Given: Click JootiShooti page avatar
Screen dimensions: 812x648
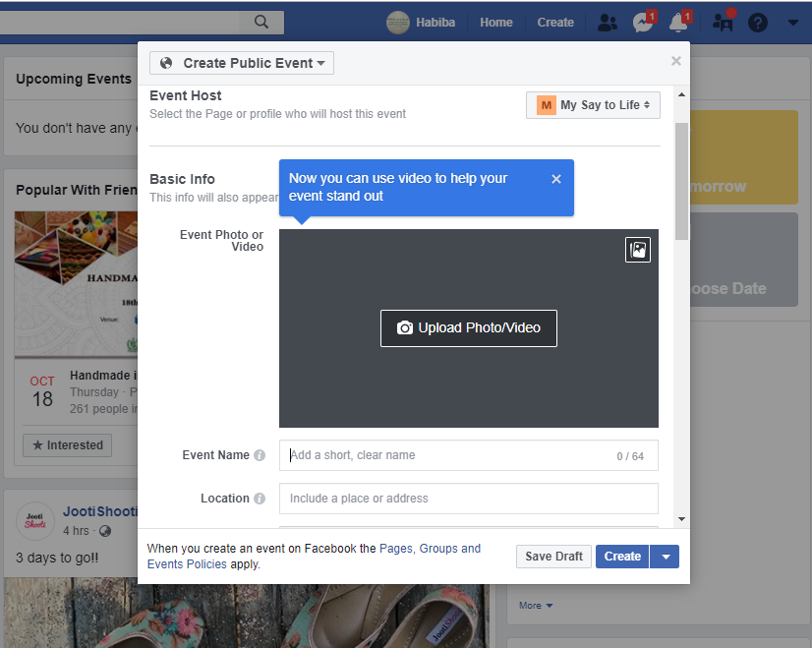Looking at the screenshot, I should [35, 521].
